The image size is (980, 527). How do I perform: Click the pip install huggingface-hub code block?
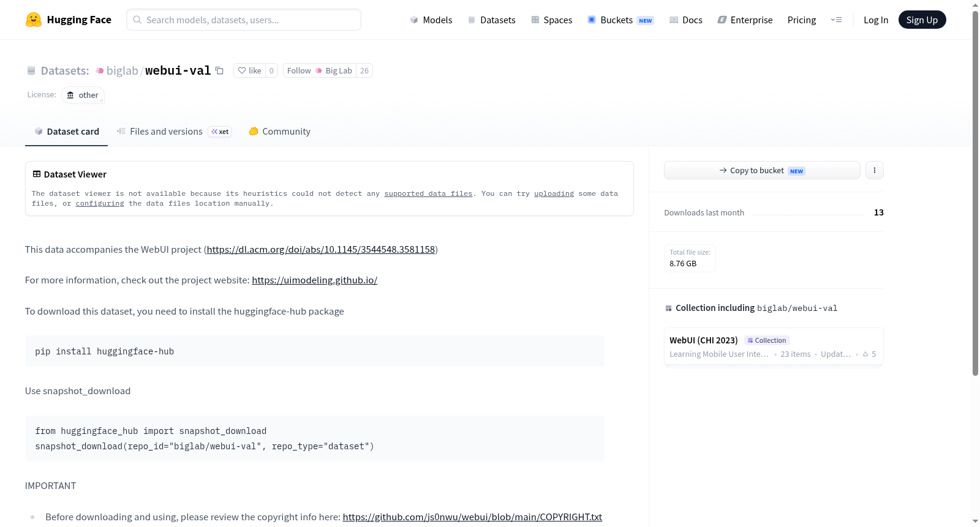tap(315, 351)
